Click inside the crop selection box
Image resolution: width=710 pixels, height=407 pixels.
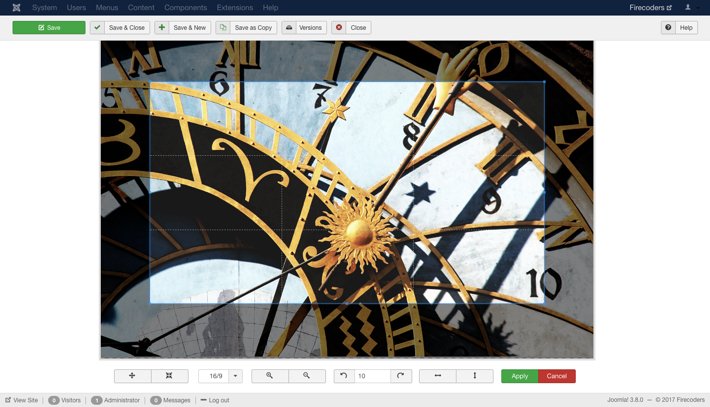(x=347, y=192)
